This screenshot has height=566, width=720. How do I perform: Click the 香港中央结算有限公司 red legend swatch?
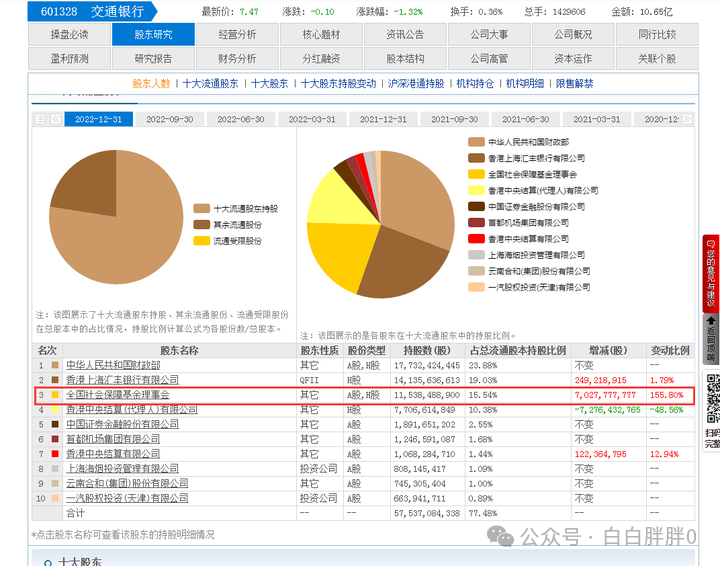point(476,239)
